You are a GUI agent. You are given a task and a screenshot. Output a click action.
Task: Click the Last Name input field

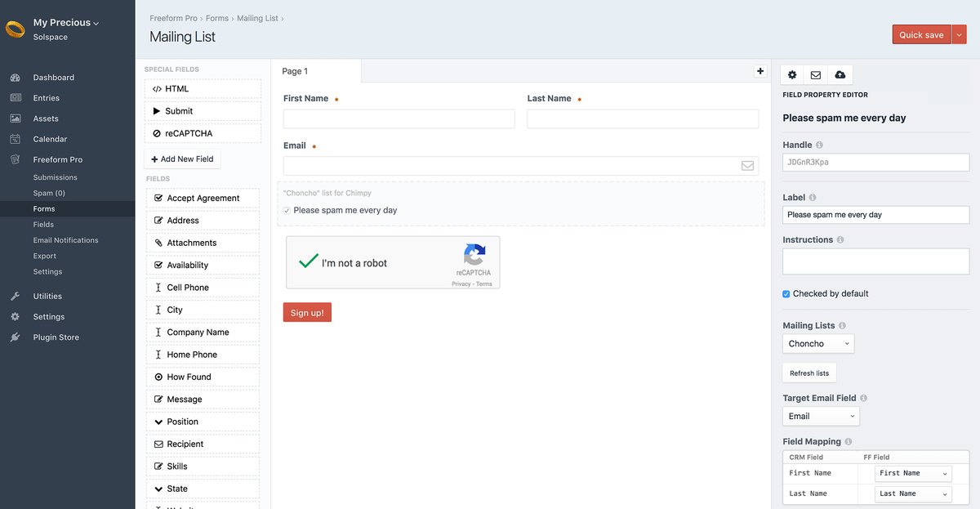(643, 119)
